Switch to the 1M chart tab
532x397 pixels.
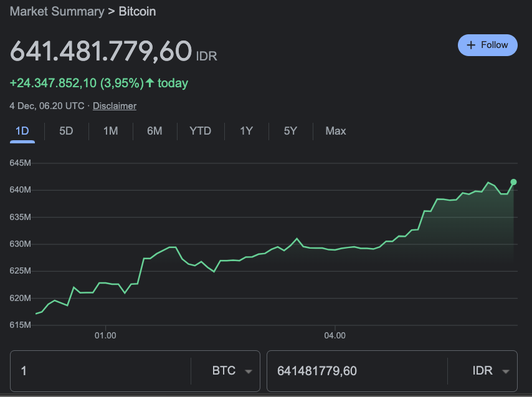(110, 131)
